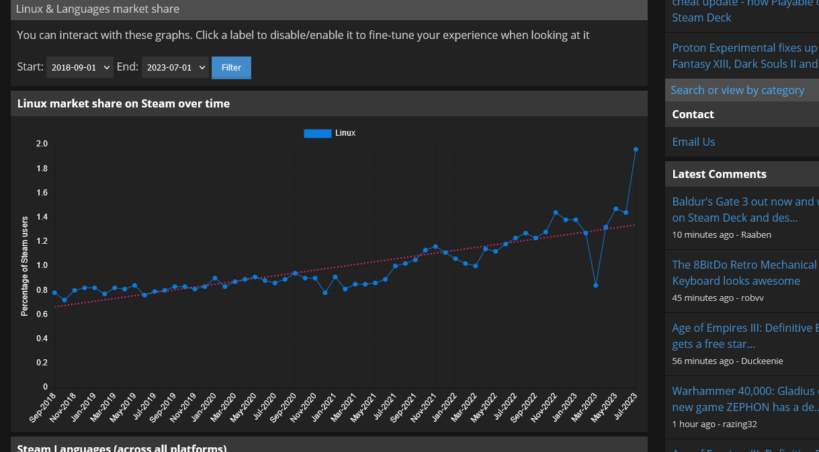
Task: Click the Contact section header
Action: (693, 115)
